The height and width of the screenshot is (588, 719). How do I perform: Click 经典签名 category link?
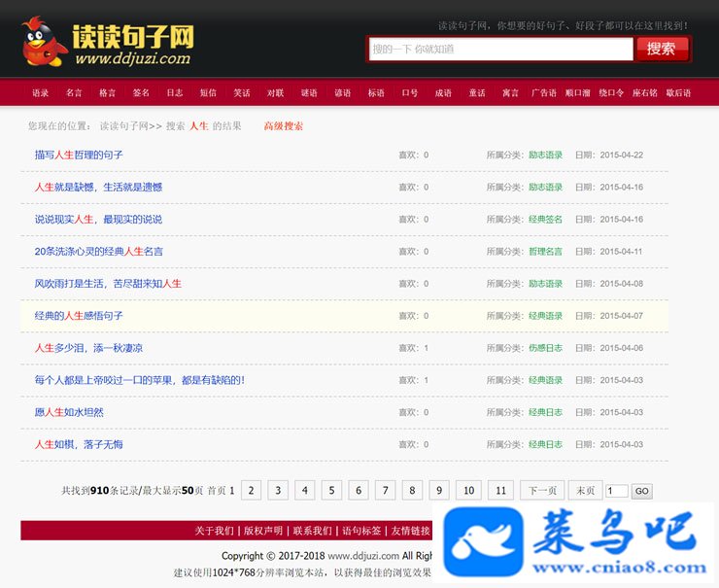pyautogui.click(x=546, y=220)
